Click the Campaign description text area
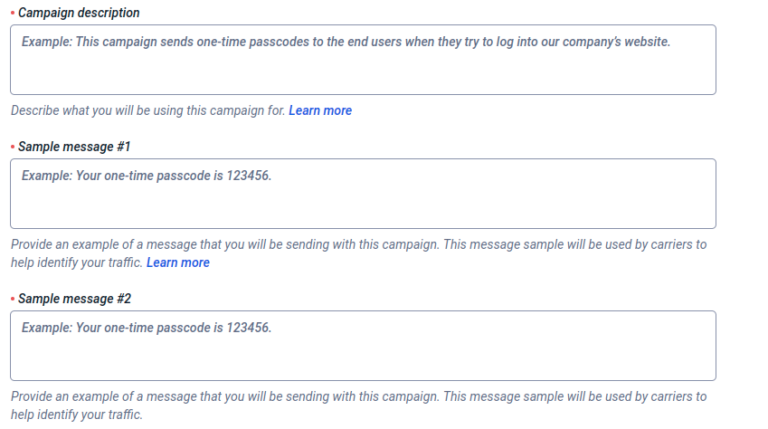Screen dimensions: 768x429 pyautogui.click(x=363, y=60)
